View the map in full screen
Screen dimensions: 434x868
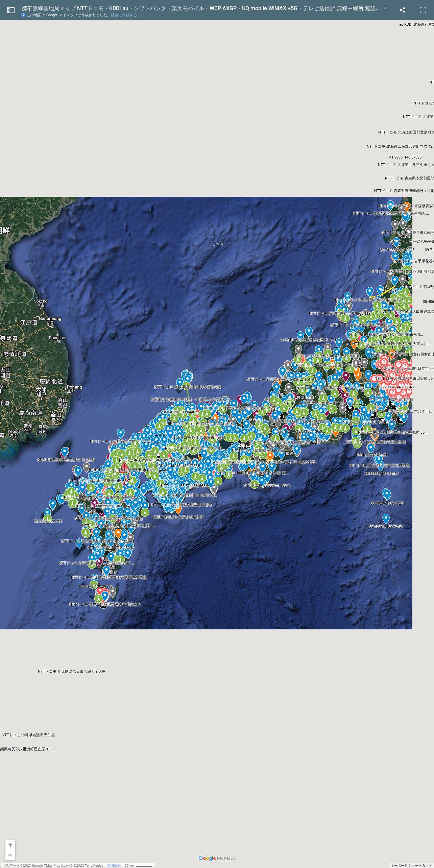pyautogui.click(x=423, y=10)
